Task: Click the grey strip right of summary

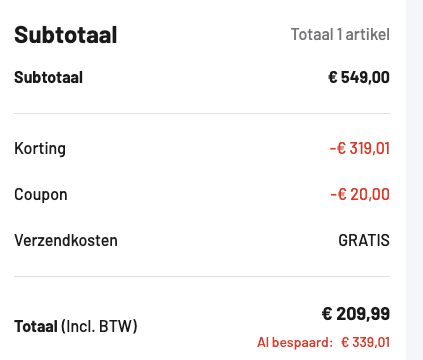Action: (x=414, y=180)
